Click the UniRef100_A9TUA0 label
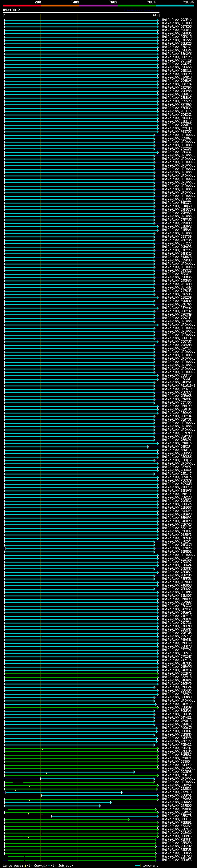The width and height of the screenshot is (197, 868). (176, 104)
